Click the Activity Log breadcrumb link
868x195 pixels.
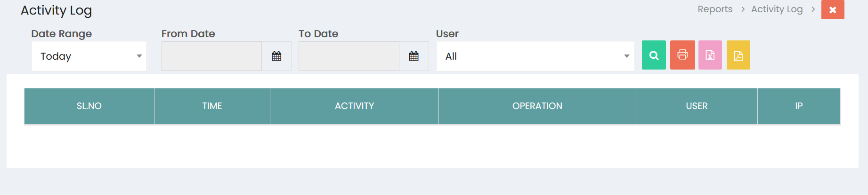[777, 9]
